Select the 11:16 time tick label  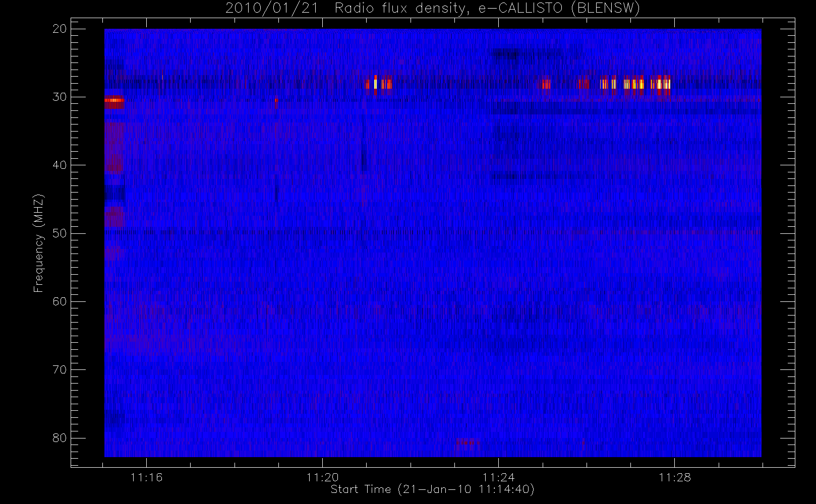[146, 477]
